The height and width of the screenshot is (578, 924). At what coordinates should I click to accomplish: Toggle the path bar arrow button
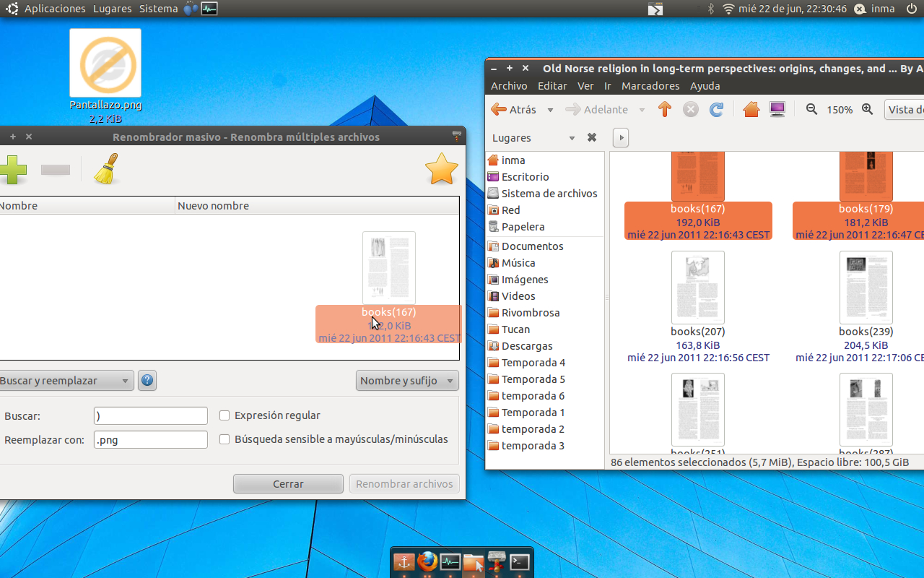point(621,137)
